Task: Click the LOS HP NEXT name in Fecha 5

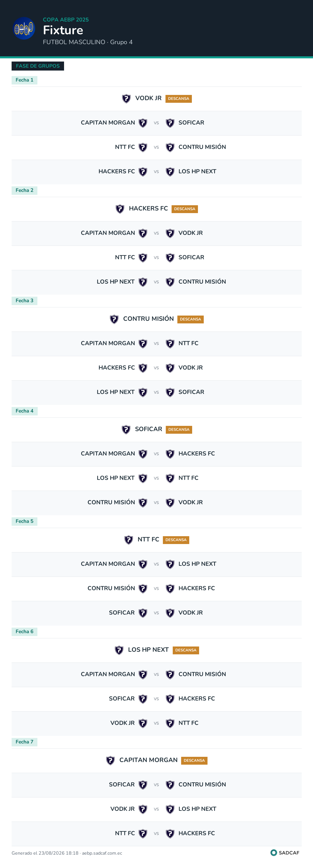Action: coord(197,564)
